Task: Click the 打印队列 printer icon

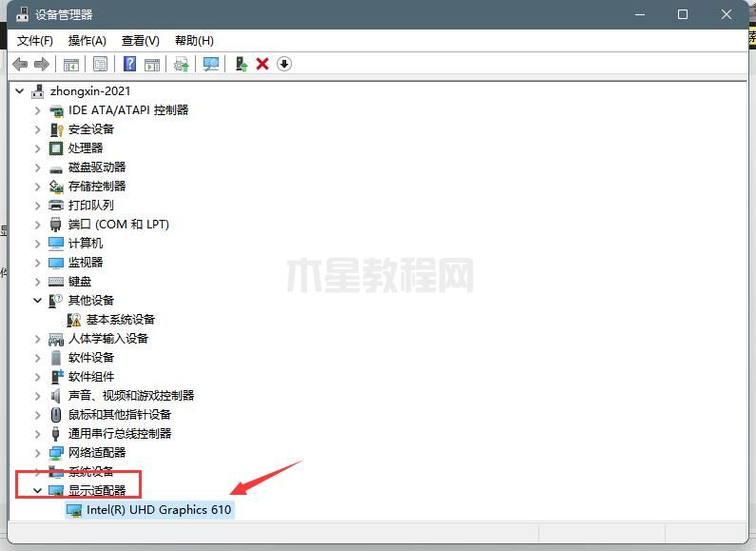Action: [x=56, y=206]
